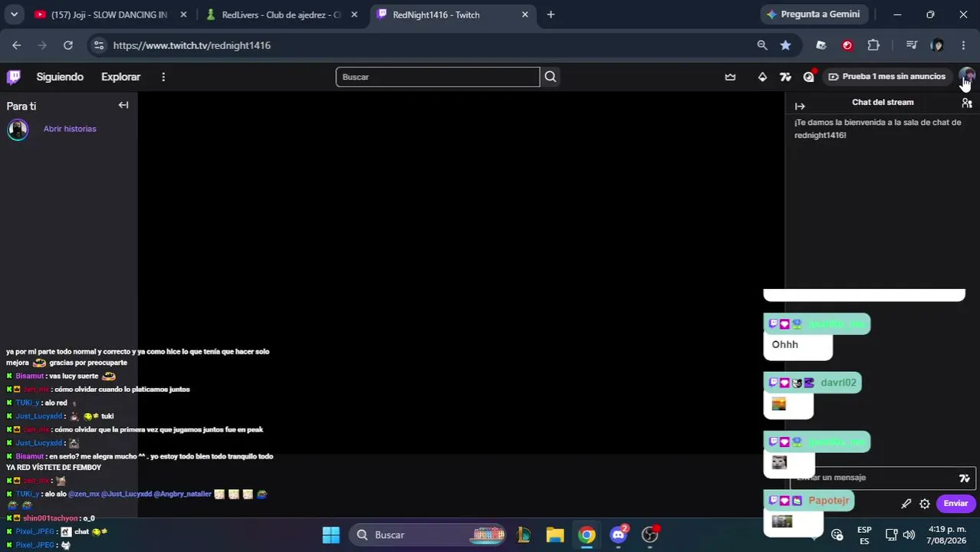Collapse the Para ti sidebar
This screenshot has width=980, height=552.
tap(123, 105)
